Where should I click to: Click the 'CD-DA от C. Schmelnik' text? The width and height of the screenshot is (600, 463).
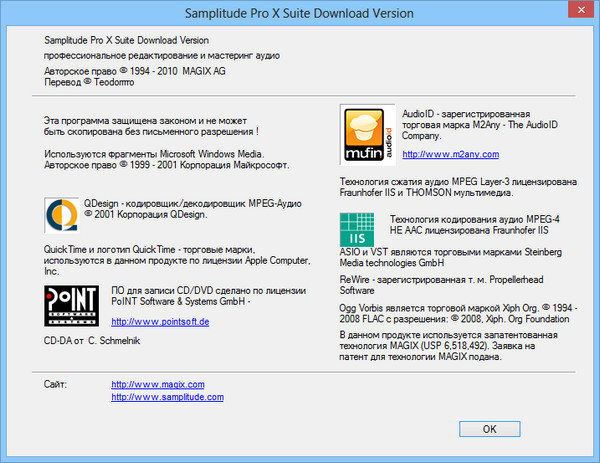[x=92, y=341]
